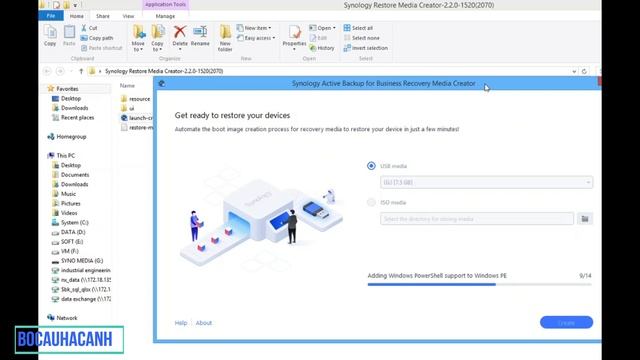Click the Name column header
Viewport: 640px width, 360px height.
[x=127, y=86]
